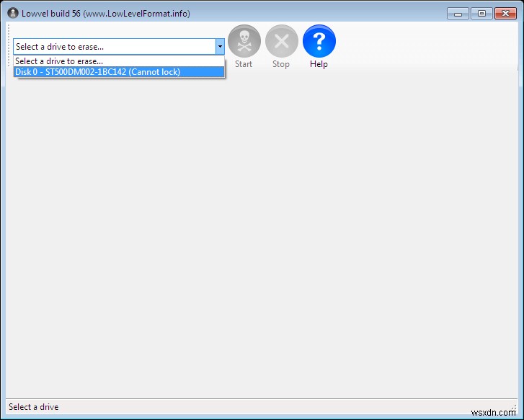Click the window resize grip in corner
The image size is (524, 420).
point(514,408)
